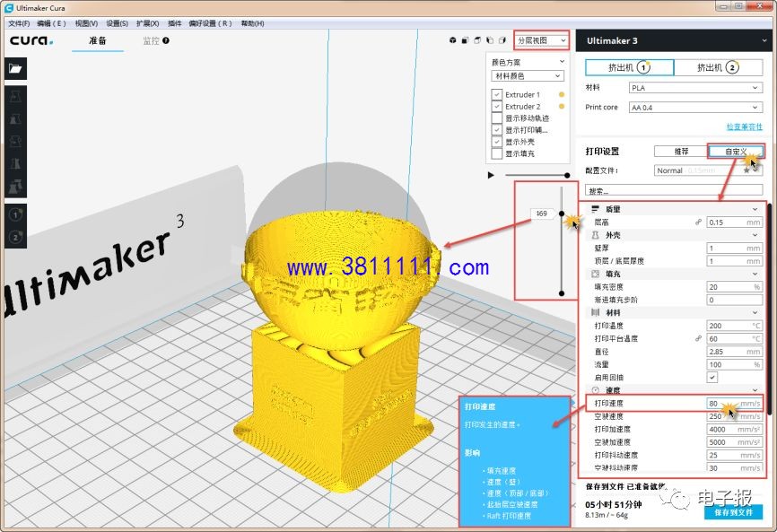Click the 推荐 print setup button
The height and width of the screenshot is (532, 777).
coord(681,151)
